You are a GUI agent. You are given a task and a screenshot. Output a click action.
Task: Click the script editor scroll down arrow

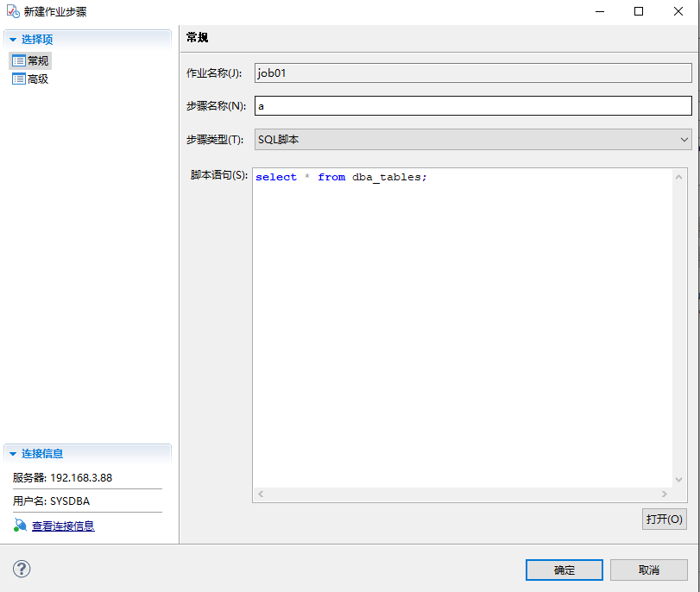click(x=678, y=480)
